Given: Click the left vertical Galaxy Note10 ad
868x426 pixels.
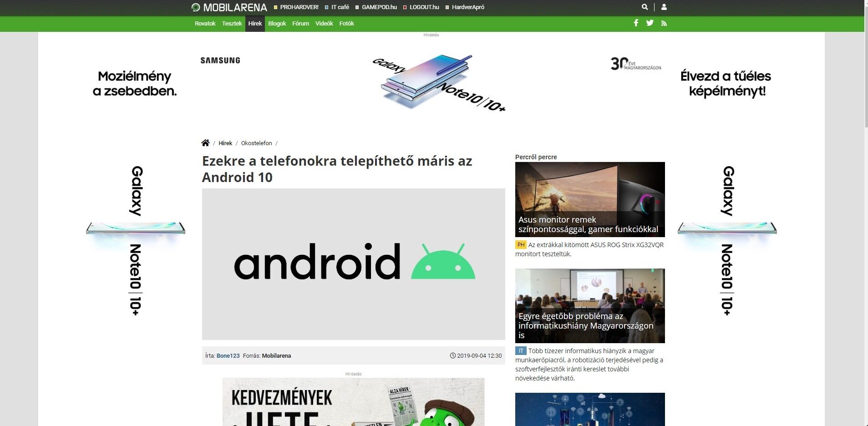Looking at the screenshot, I should tap(135, 240).
